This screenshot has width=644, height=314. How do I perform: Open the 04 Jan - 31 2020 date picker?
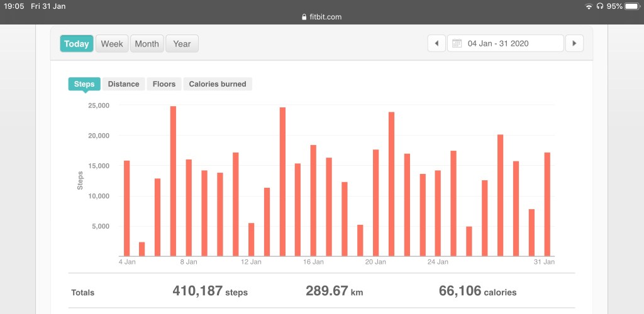(505, 43)
